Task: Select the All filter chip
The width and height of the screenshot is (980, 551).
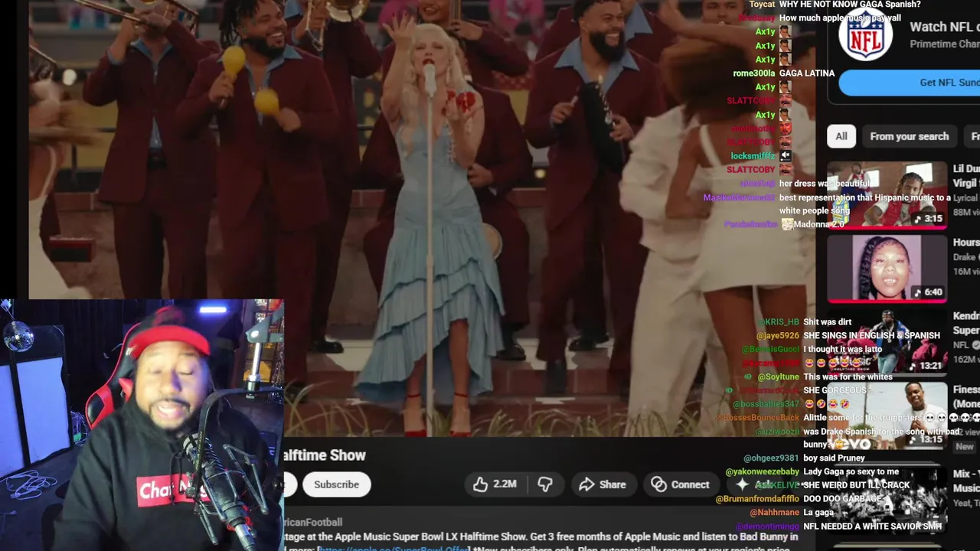Action: [841, 136]
